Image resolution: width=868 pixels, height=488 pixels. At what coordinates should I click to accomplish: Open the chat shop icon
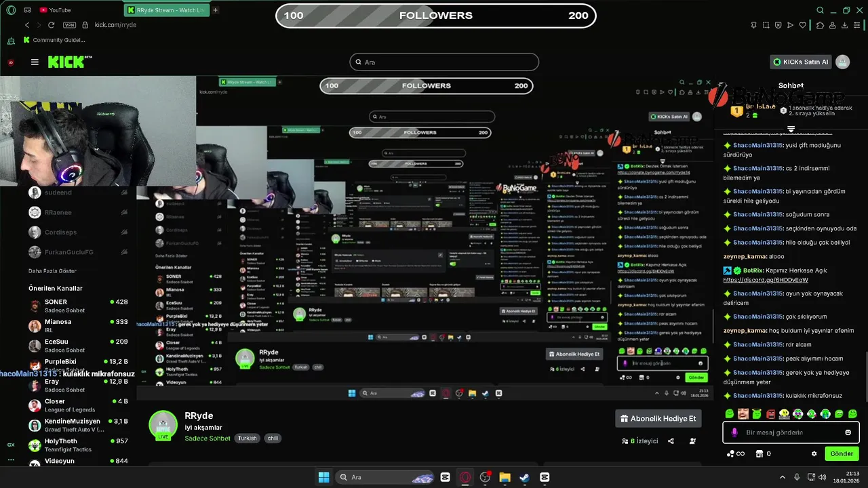coord(760,454)
